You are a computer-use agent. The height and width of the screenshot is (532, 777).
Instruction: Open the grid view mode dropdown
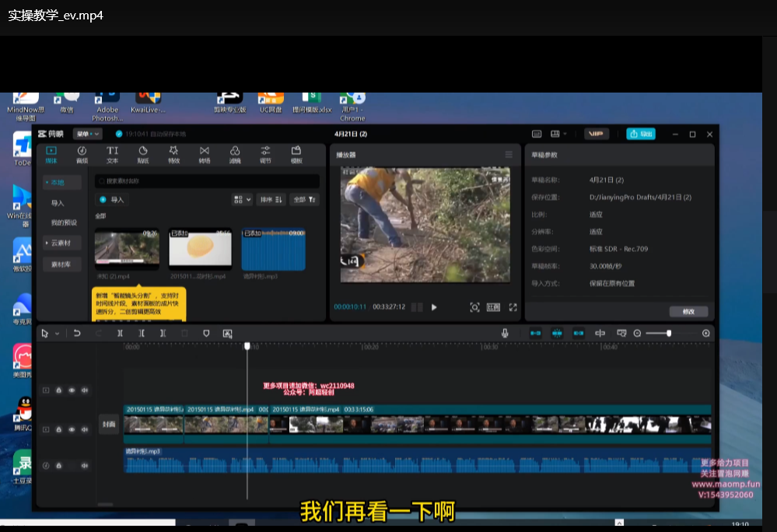(243, 200)
